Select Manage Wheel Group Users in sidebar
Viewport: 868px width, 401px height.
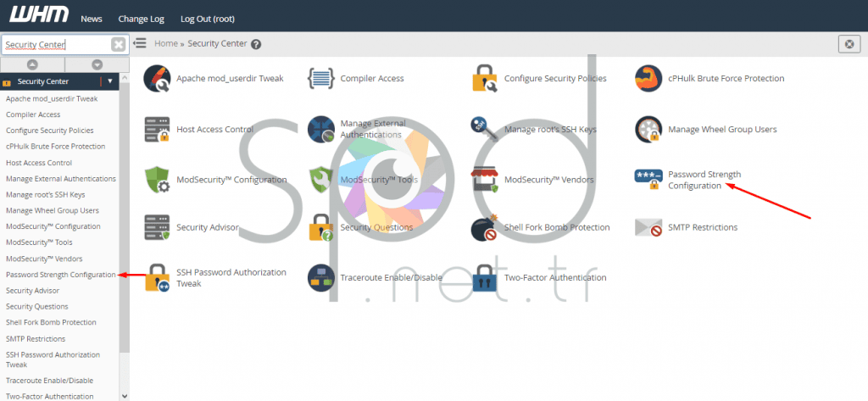point(53,210)
